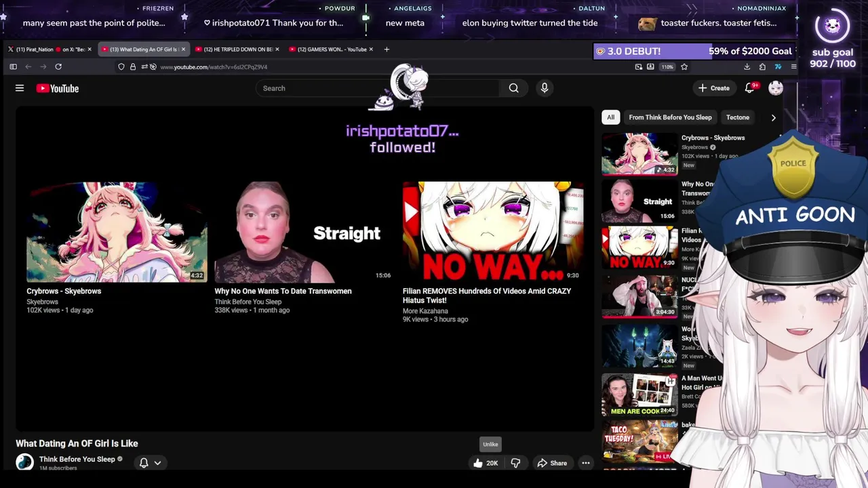Open the account avatar menu

(x=776, y=88)
